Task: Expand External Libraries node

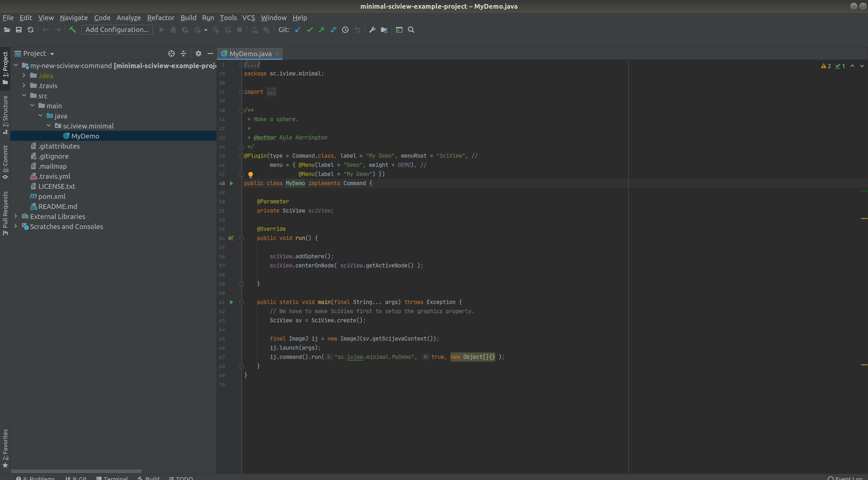Action: click(16, 216)
